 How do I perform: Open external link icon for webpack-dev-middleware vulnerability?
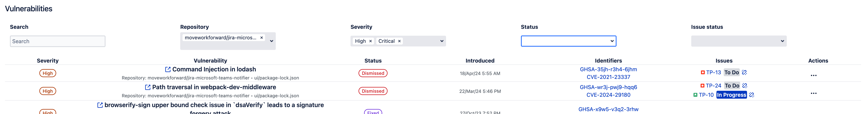(148, 87)
